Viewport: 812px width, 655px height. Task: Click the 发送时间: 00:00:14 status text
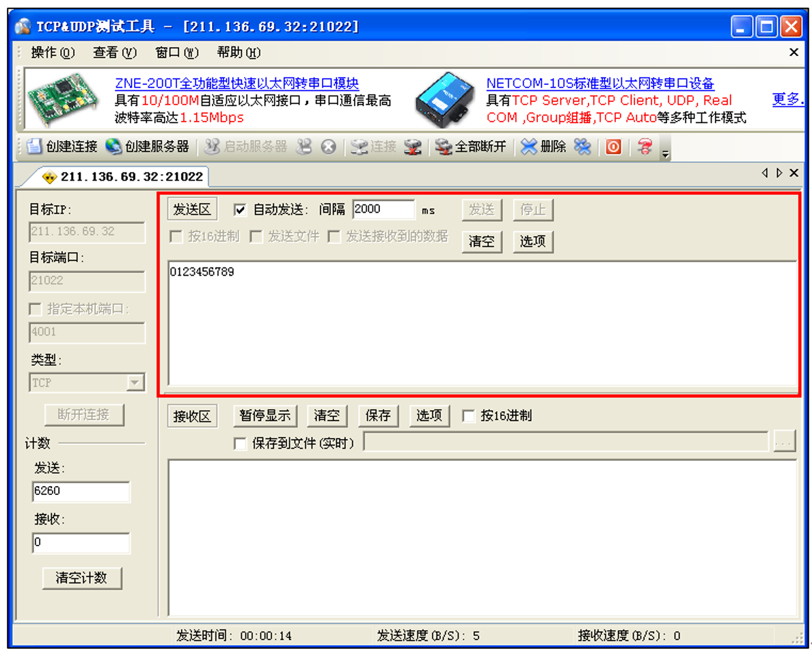tap(234, 636)
